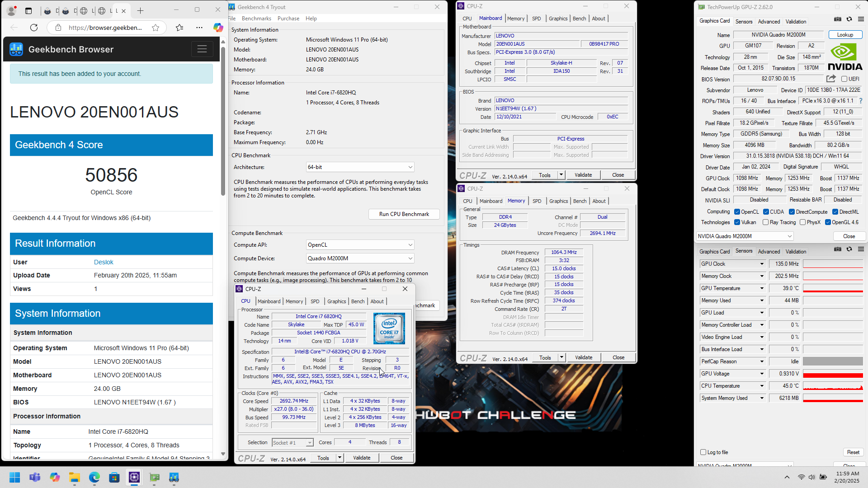
Task: Expand the GPU Clock sensor dropdown
Action: point(761,264)
